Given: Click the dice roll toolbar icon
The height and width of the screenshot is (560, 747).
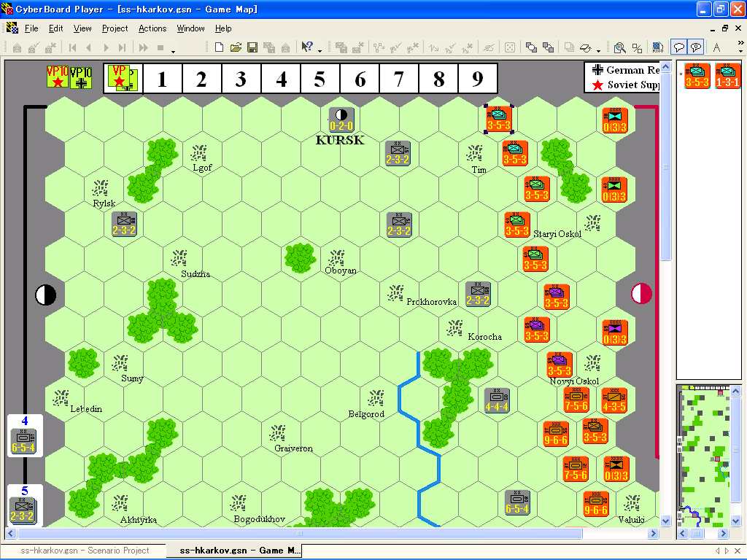Looking at the screenshot, I should (510, 47).
